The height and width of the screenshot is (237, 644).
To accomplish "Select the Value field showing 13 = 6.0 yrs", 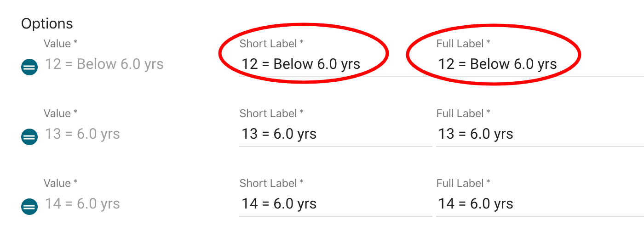I will pos(83,134).
